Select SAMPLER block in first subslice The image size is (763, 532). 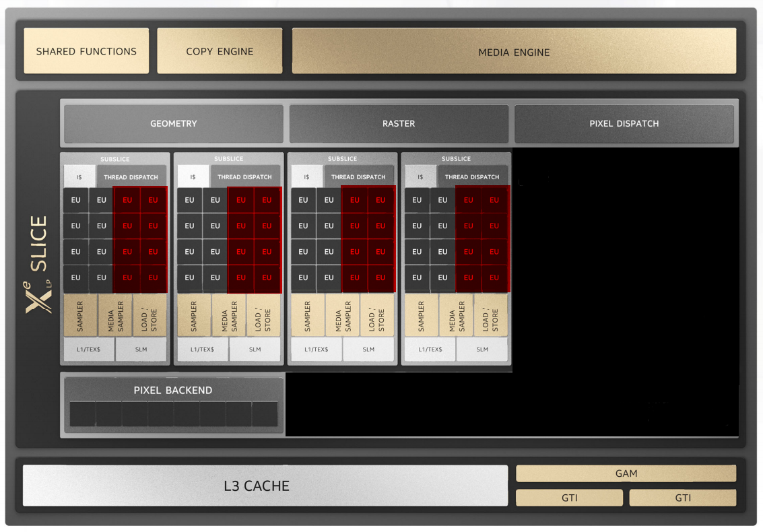(80, 315)
